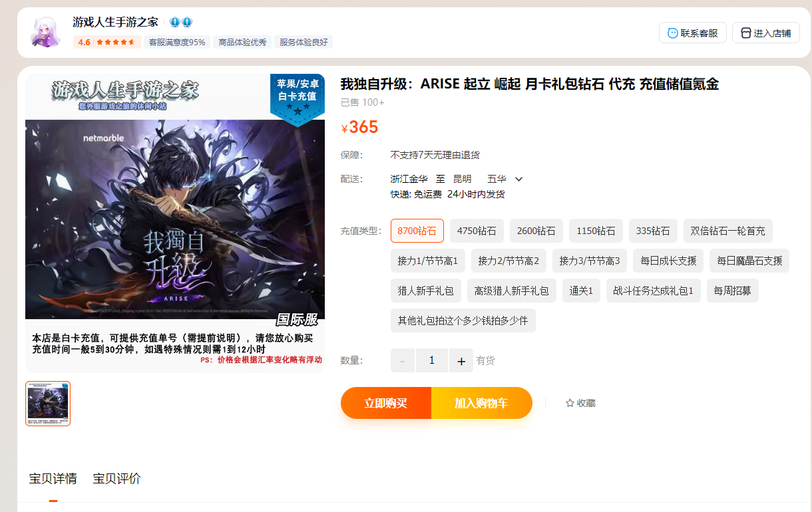Open the 宝贝评价 tab
812x512 pixels.
click(x=117, y=479)
